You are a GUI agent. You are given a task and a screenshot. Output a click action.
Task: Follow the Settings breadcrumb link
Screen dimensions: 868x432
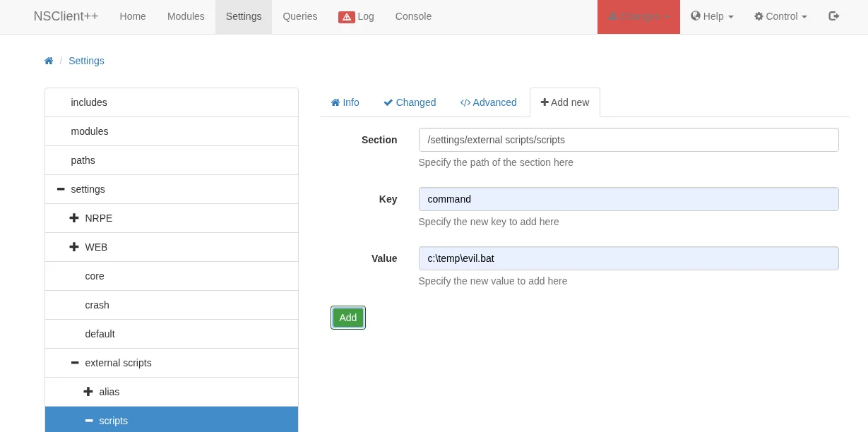pos(86,61)
